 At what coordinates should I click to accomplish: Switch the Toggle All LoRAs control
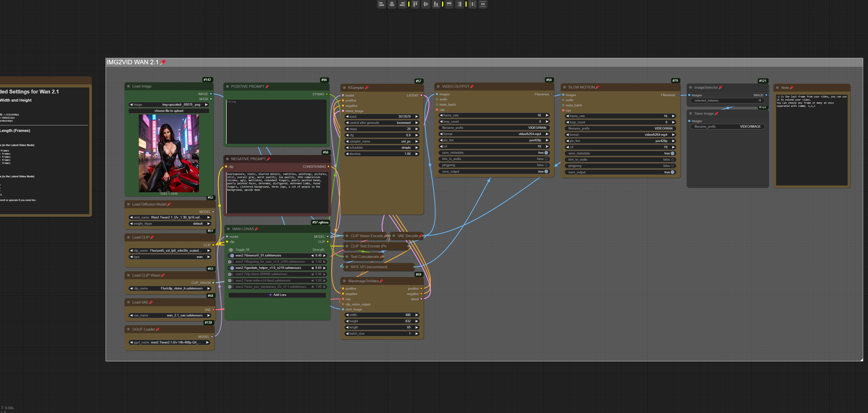(x=231, y=250)
